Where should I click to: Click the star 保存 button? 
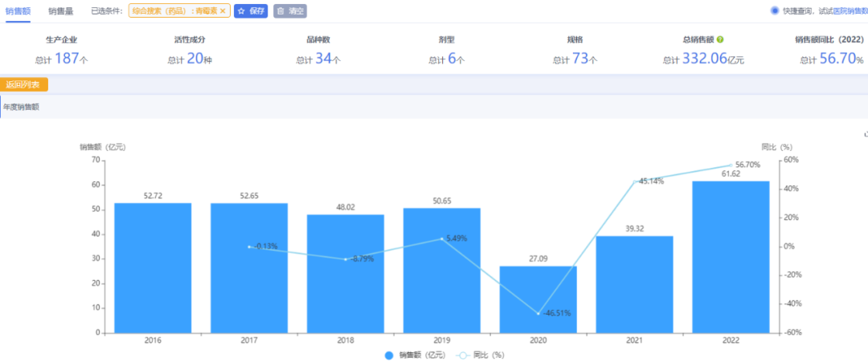tap(251, 11)
